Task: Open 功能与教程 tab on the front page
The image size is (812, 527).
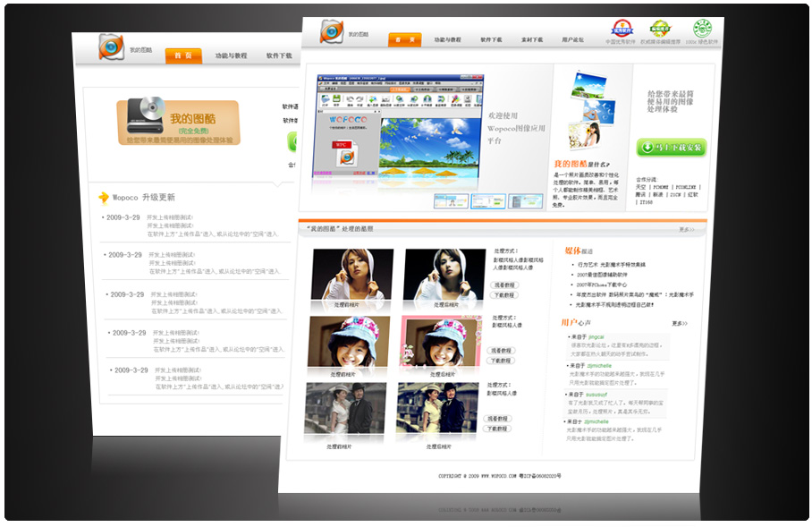Action: point(447,40)
